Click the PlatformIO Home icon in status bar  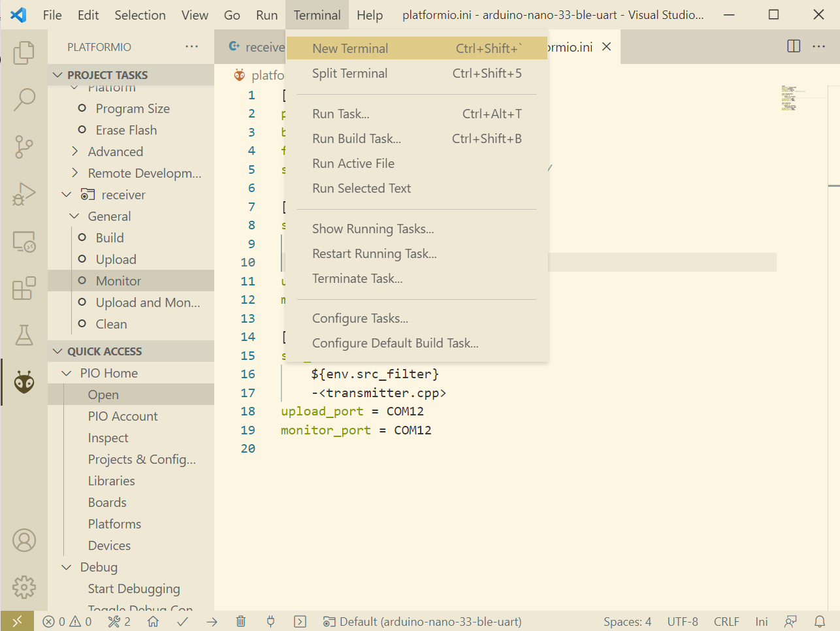153,621
